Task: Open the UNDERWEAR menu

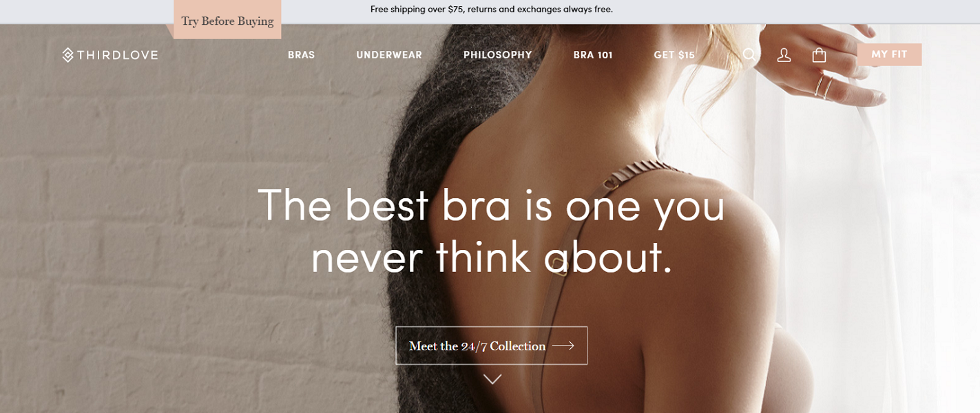Action: tap(389, 55)
